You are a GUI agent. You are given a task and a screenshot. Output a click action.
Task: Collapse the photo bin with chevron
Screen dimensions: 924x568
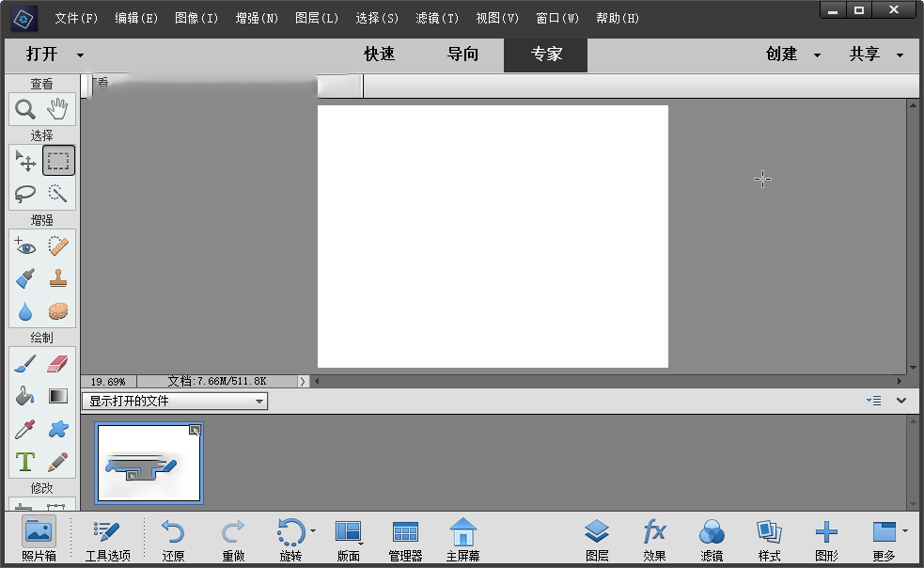901,401
